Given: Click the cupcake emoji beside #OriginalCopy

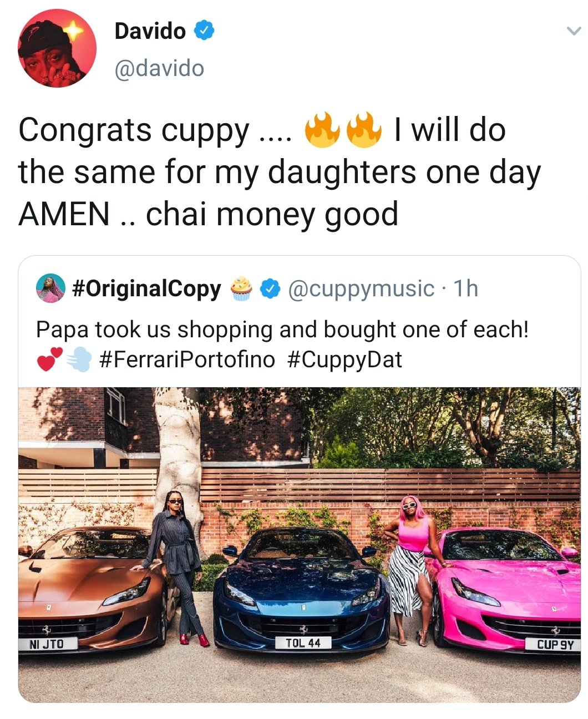Looking at the screenshot, I should [x=241, y=288].
